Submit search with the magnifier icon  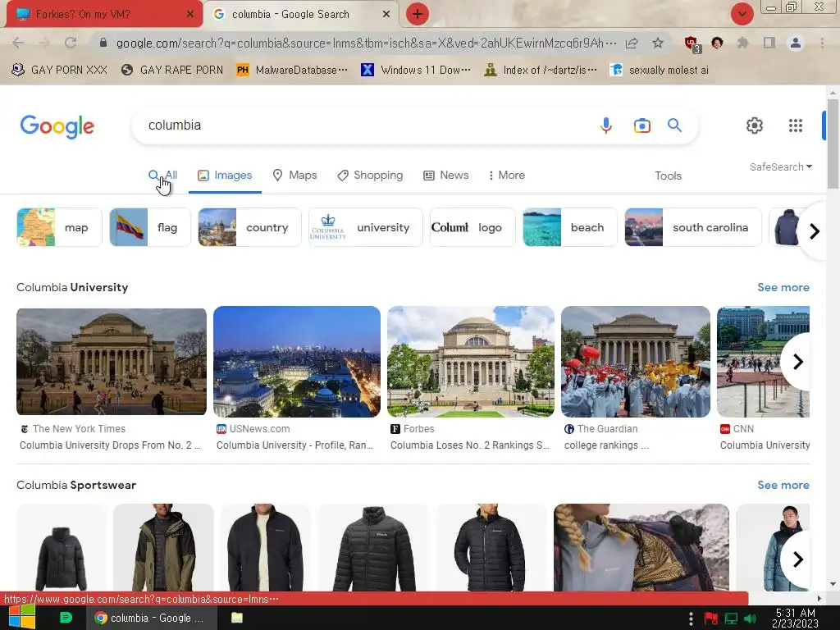point(674,126)
